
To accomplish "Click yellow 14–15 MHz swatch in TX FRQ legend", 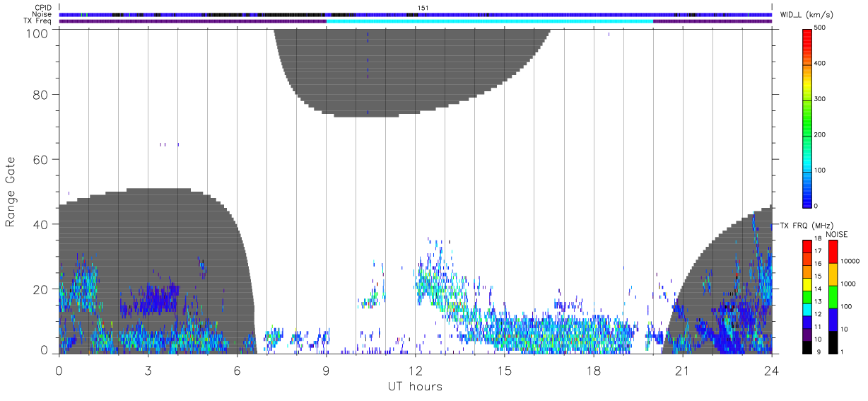I will pyautogui.click(x=807, y=284).
